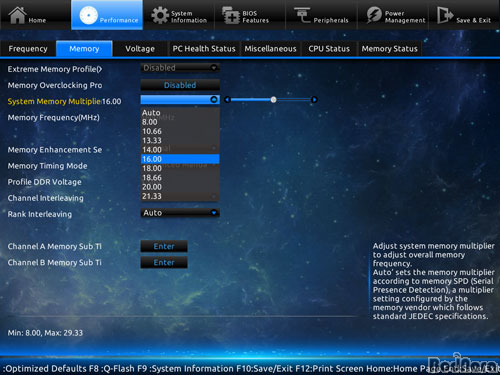Choose 10.66 multiplier option

coord(180,131)
